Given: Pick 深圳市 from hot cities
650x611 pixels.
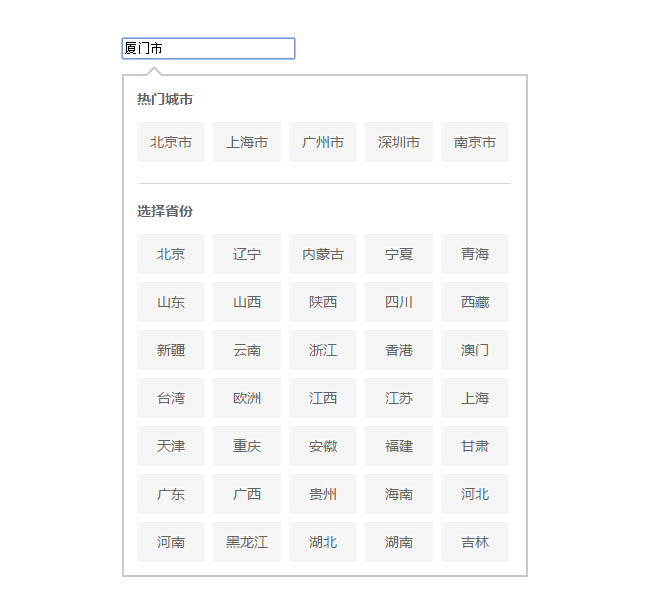Looking at the screenshot, I should tap(399, 142).
